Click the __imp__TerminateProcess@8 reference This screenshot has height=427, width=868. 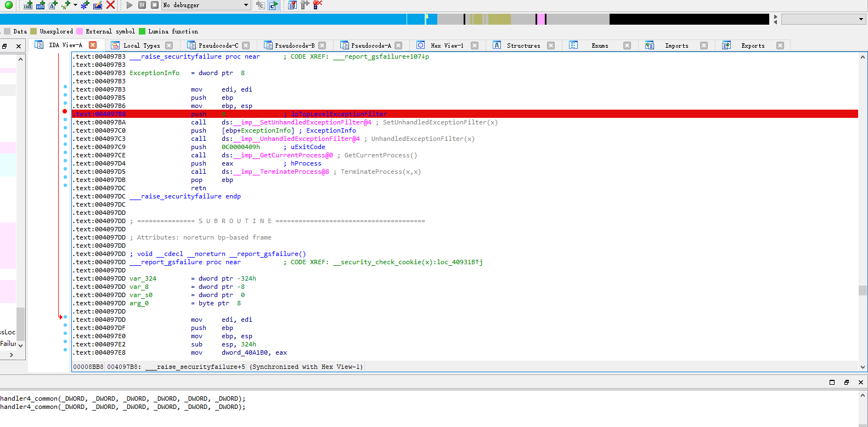(281, 172)
